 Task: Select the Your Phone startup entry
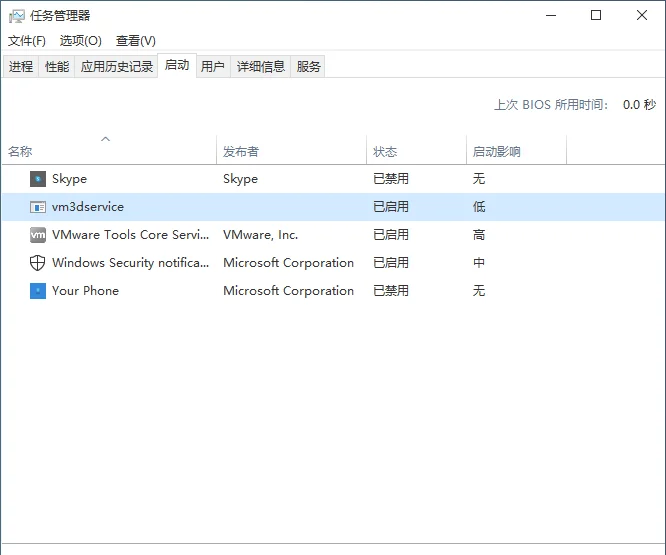[85, 291]
